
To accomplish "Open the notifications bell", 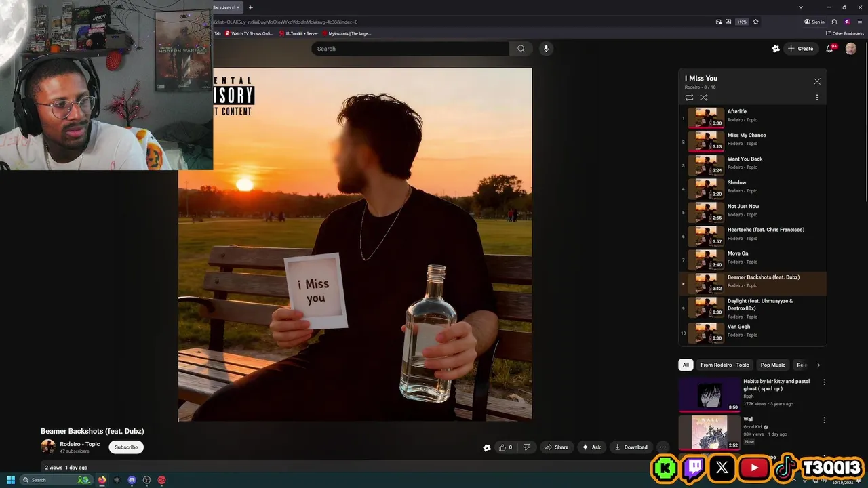I will (829, 49).
